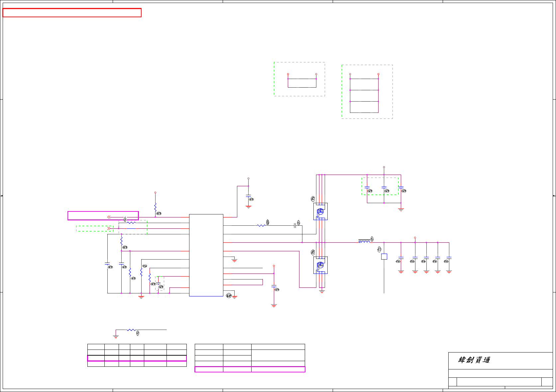Click the ground symbol beneath the lower MOSFET
Image resolution: width=556 pixels, height=392 pixels.
(322, 292)
